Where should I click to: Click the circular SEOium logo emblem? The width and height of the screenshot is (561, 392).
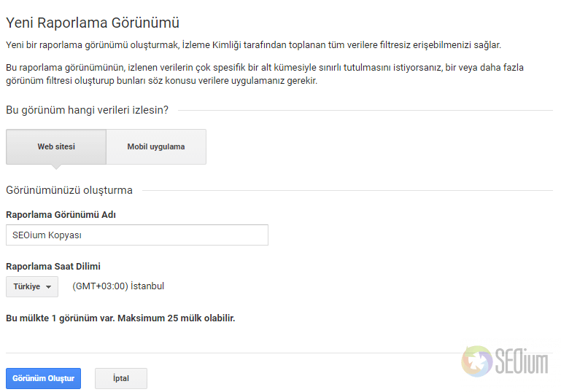[477, 361]
